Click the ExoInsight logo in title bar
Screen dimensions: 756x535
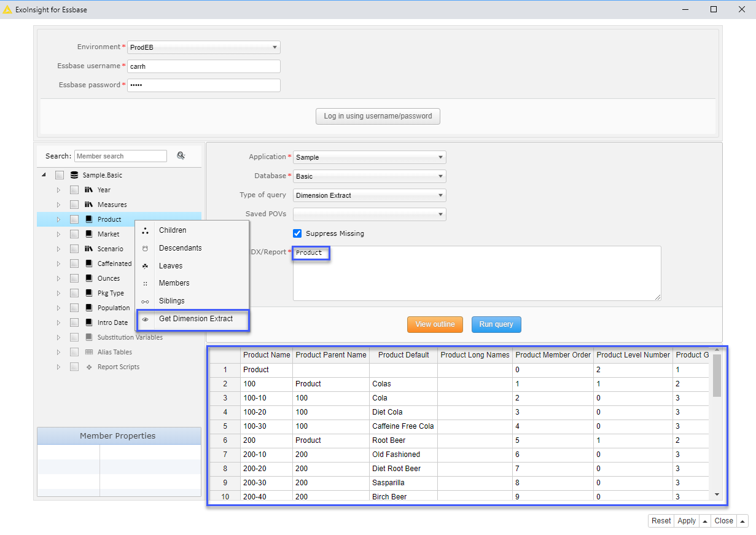tap(7, 9)
